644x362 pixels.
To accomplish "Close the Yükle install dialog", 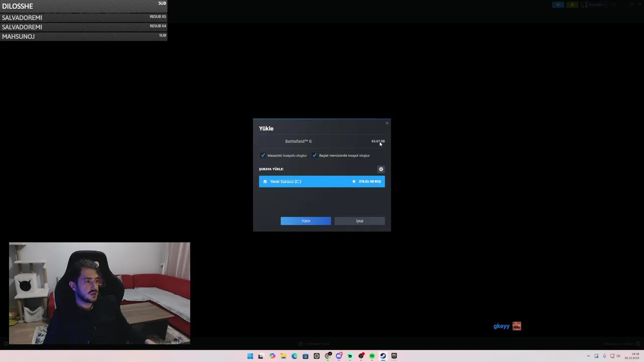I will pyautogui.click(x=387, y=123).
